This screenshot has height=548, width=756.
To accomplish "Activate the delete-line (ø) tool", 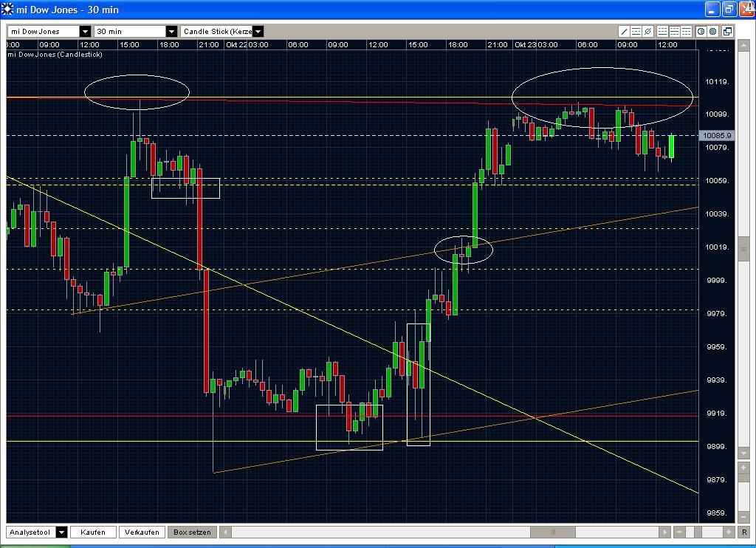I will tap(647, 32).
